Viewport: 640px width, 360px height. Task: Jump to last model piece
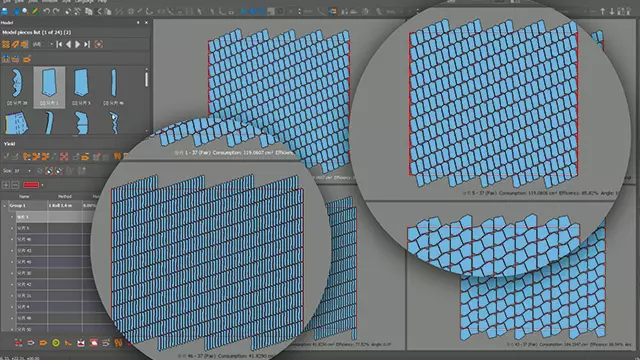87,44
